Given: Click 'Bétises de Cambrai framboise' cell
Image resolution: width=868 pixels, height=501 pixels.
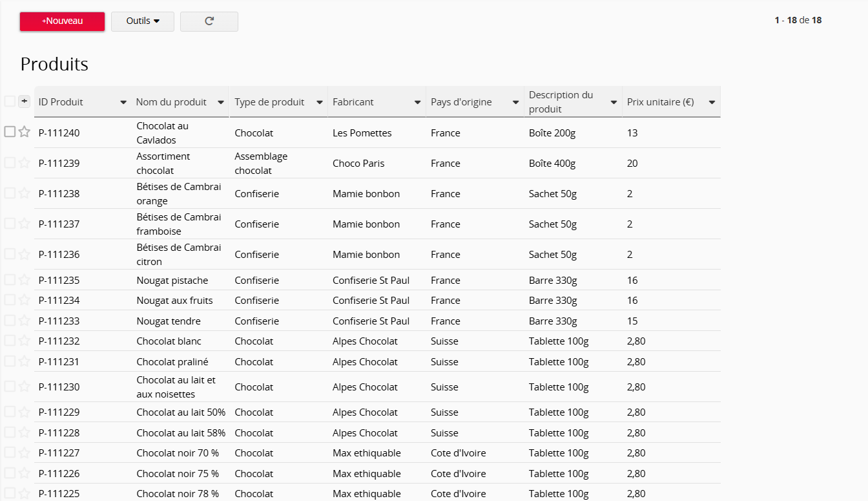Looking at the screenshot, I should click(179, 224).
